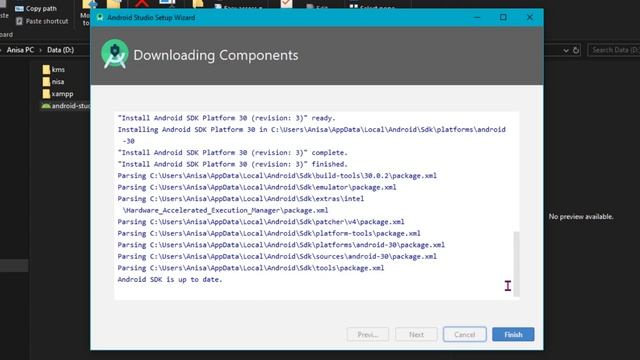Click the Search Data (D:) field
Screen dimensions: 640x360
[x=614, y=50]
